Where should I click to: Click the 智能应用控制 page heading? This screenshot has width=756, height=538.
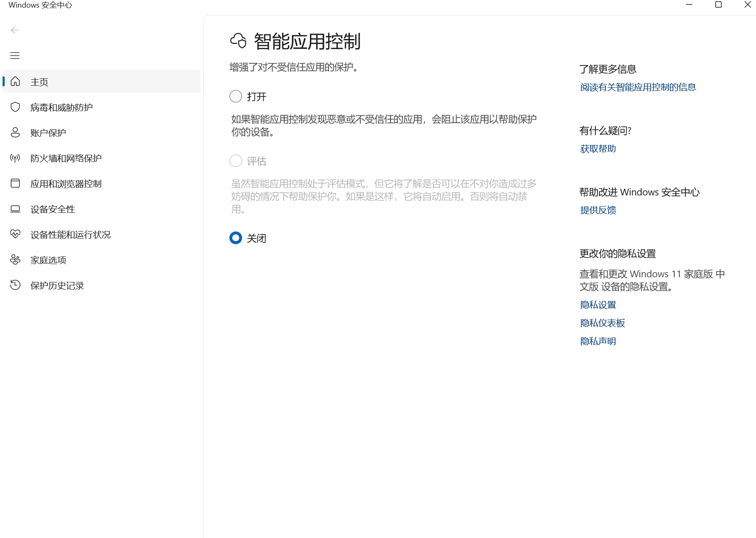[307, 42]
